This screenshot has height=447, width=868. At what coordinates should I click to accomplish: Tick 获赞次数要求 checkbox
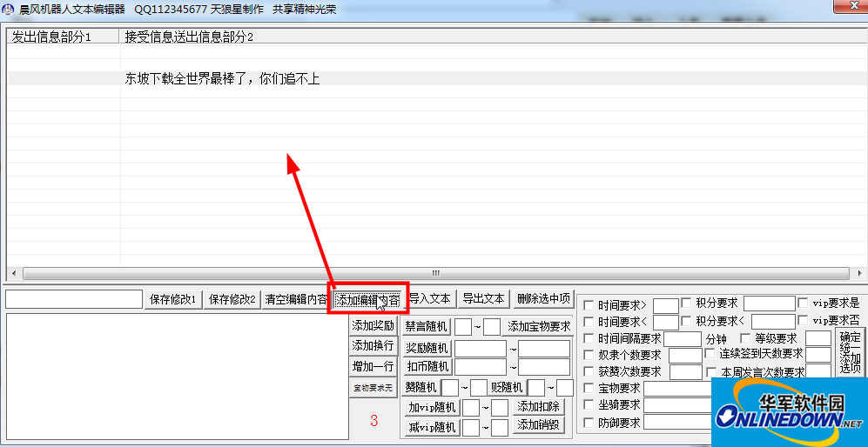coord(589,371)
